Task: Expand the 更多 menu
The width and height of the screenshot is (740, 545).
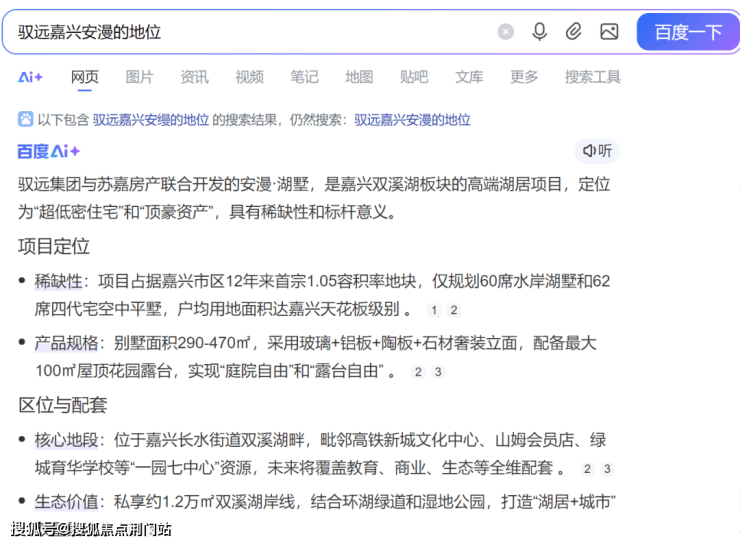Action: [x=523, y=77]
